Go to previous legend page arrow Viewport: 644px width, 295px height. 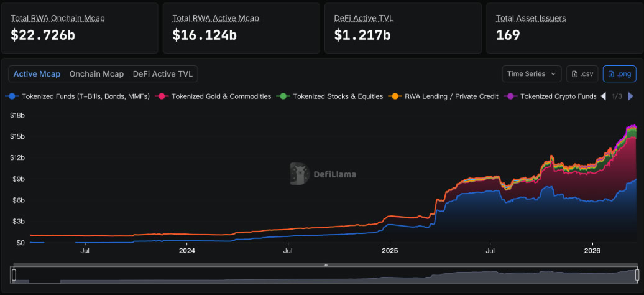tap(603, 96)
